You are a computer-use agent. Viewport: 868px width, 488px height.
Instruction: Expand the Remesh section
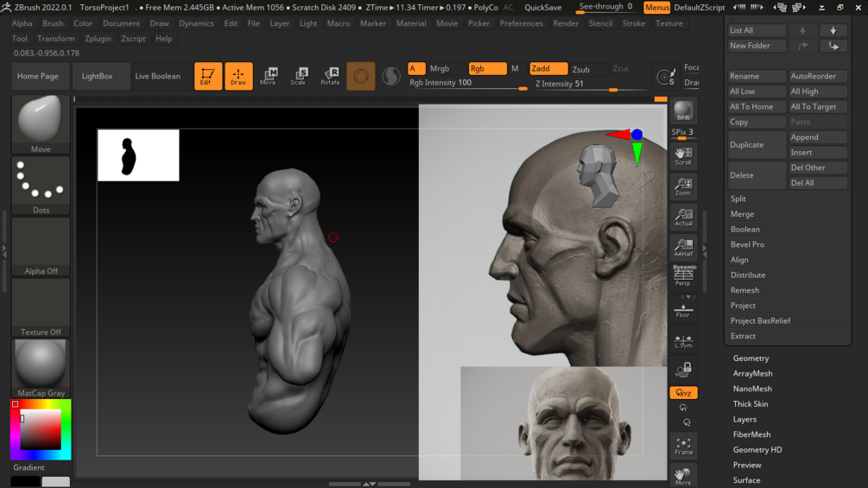[x=744, y=290]
